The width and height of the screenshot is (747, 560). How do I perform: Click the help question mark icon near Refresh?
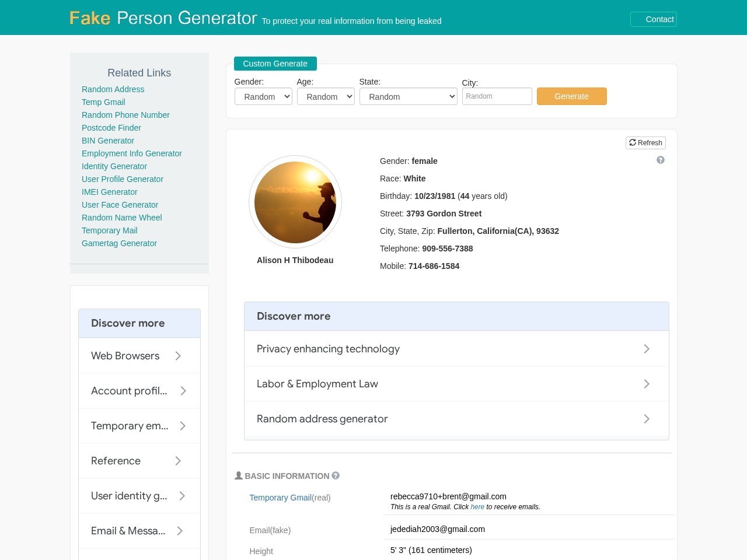(661, 160)
